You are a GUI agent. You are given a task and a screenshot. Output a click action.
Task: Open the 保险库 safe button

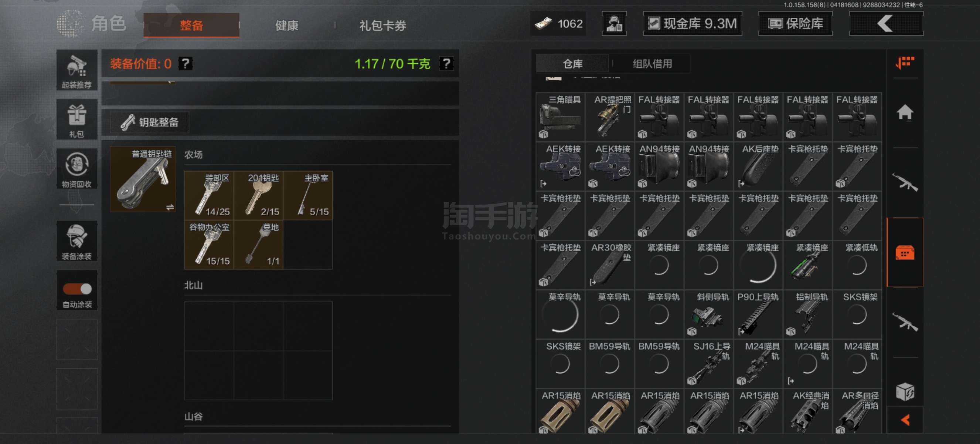coord(795,24)
